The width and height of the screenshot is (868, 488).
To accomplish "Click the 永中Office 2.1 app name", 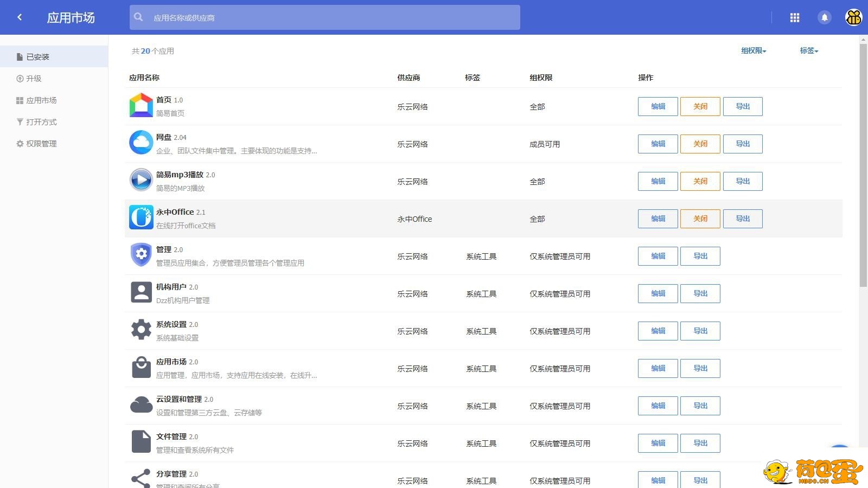I will [181, 212].
